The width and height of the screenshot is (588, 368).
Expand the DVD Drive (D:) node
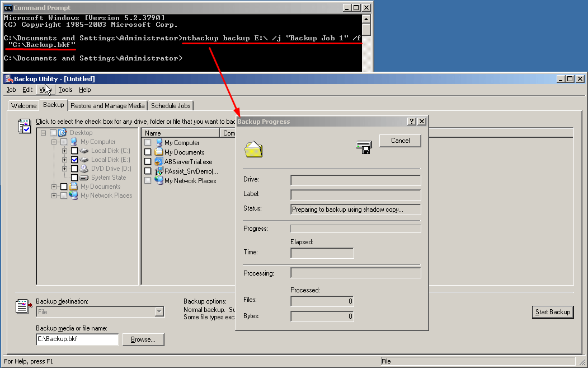64,169
